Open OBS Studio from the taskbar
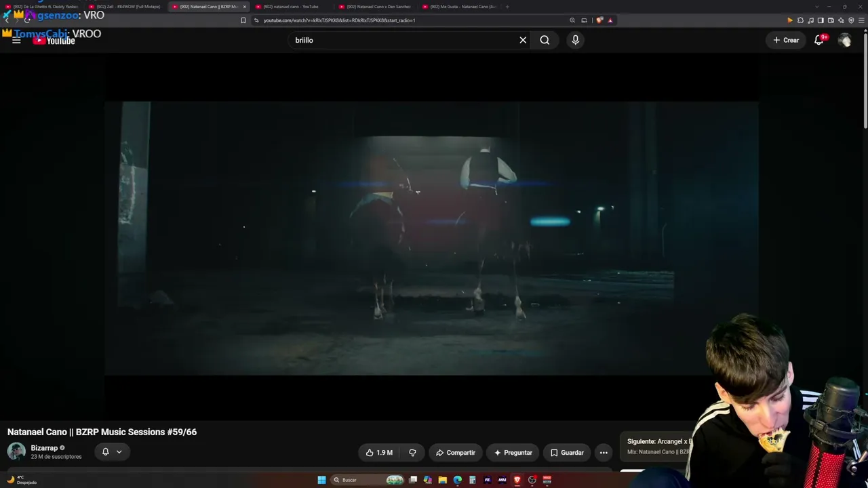Screen dimensions: 868x488 [x=532, y=480]
